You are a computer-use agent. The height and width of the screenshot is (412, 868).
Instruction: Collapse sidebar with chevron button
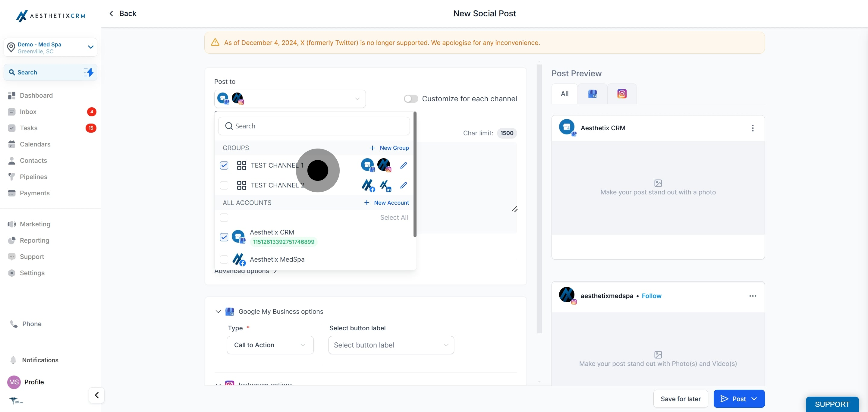tap(97, 395)
